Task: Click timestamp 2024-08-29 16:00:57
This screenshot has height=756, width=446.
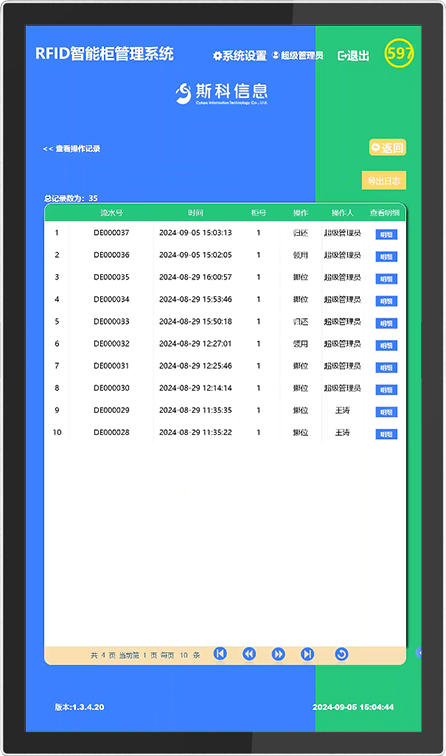Action: point(195,277)
